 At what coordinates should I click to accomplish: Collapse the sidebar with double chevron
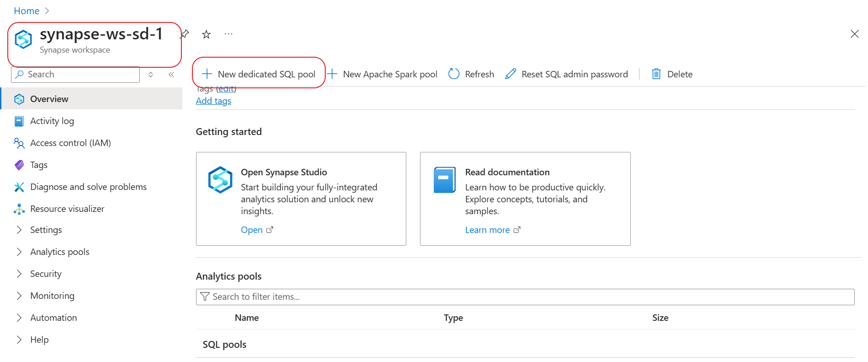point(171,75)
